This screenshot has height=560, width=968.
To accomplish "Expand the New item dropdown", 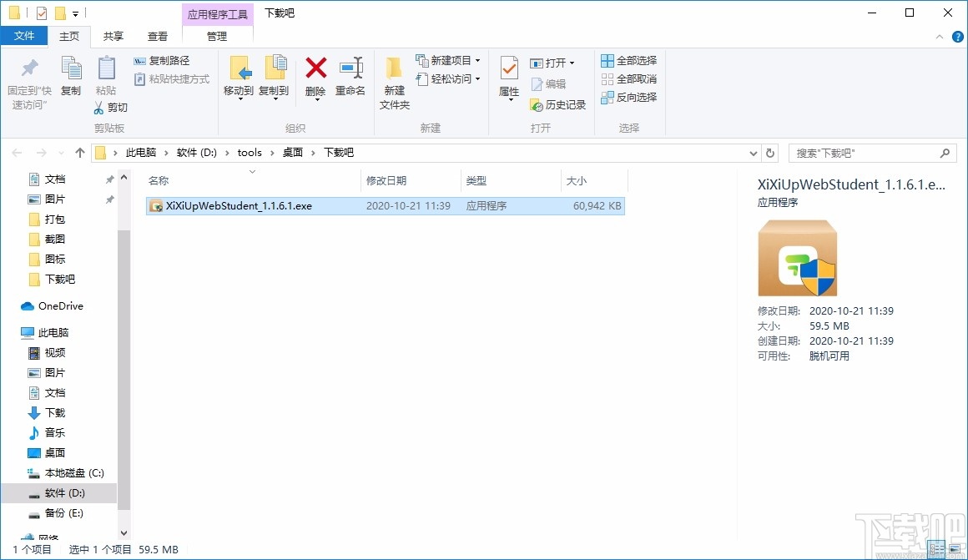I will pos(478,61).
